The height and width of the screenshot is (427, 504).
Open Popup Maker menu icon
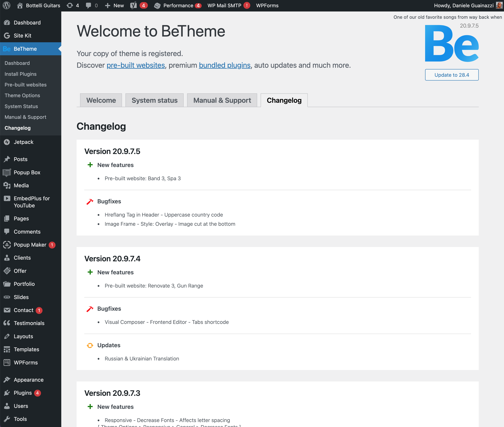tap(7, 245)
